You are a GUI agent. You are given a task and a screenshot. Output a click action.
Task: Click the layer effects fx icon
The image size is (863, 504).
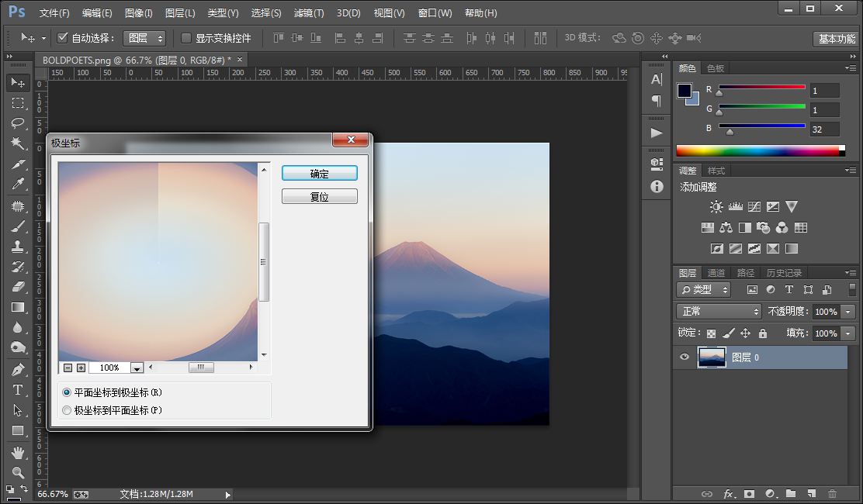(x=728, y=494)
